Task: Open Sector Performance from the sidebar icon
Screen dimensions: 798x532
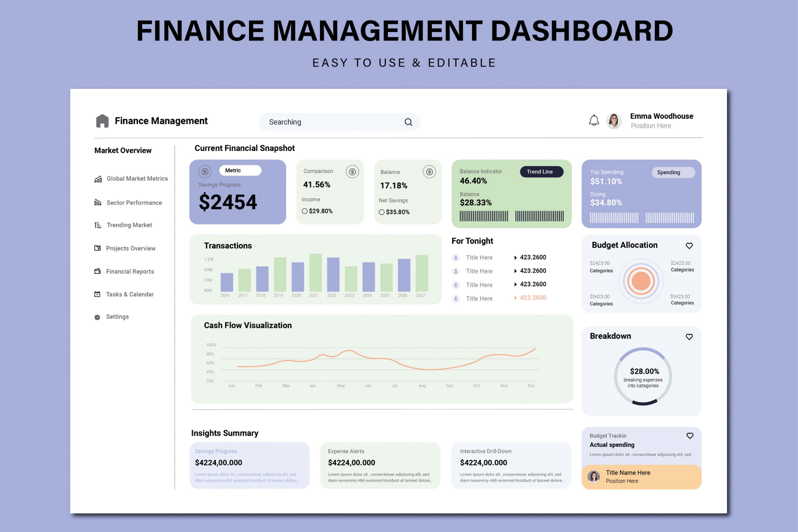Action: pos(97,202)
